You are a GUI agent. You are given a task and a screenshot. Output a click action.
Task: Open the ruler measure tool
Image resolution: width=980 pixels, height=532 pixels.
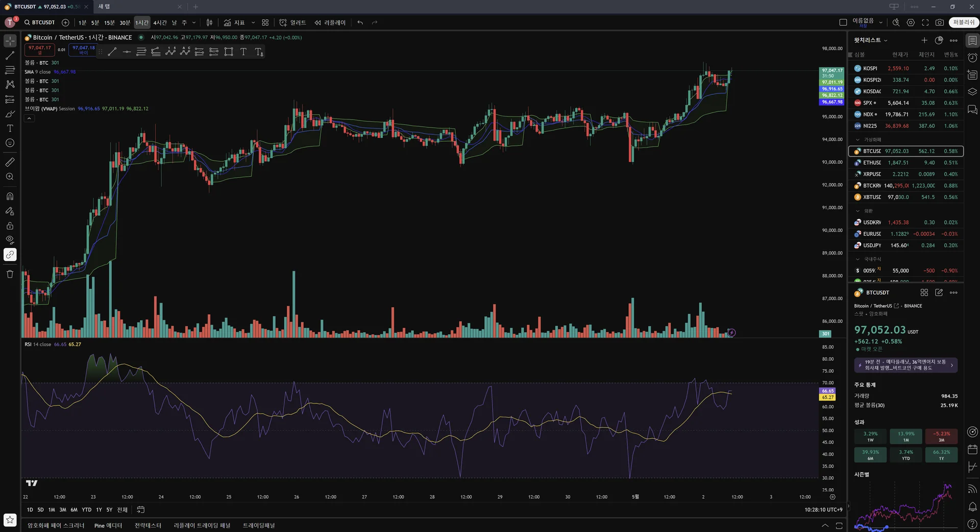point(10,162)
